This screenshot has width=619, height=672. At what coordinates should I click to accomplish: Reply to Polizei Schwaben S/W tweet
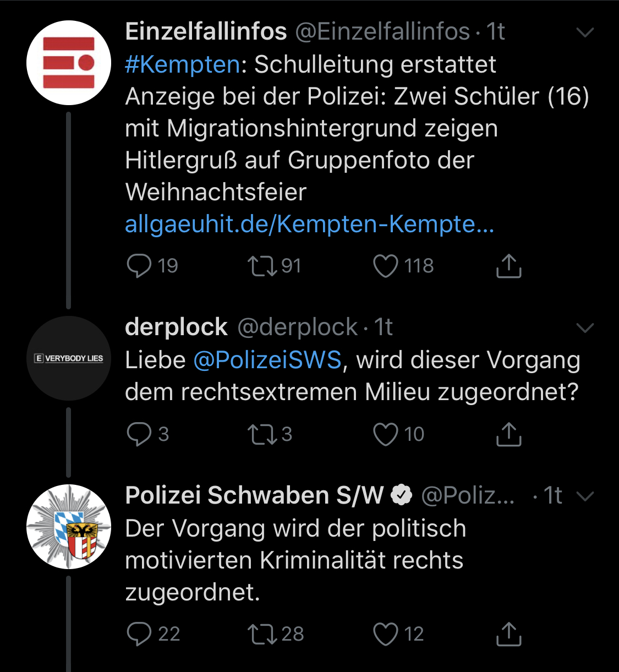click(139, 634)
